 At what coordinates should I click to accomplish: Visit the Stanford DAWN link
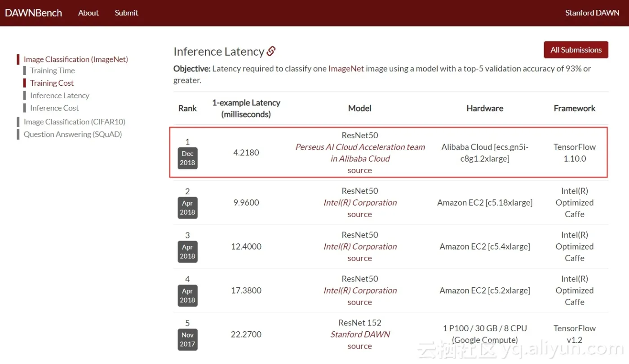(592, 13)
